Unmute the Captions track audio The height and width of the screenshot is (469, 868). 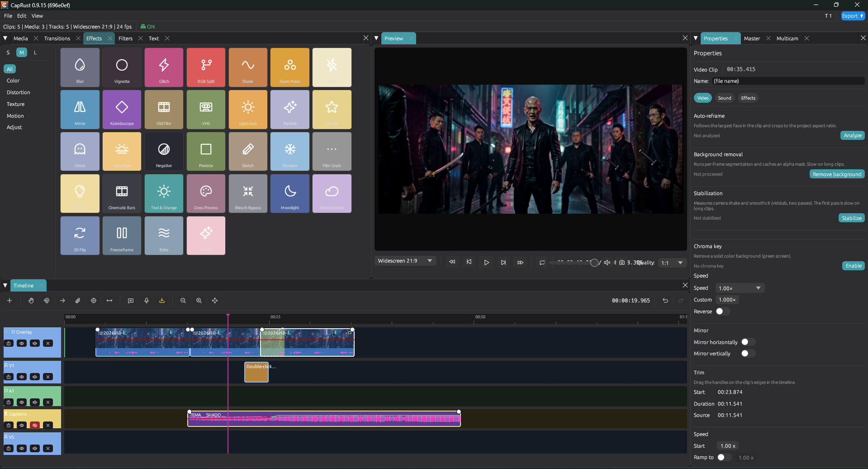(x=35, y=425)
